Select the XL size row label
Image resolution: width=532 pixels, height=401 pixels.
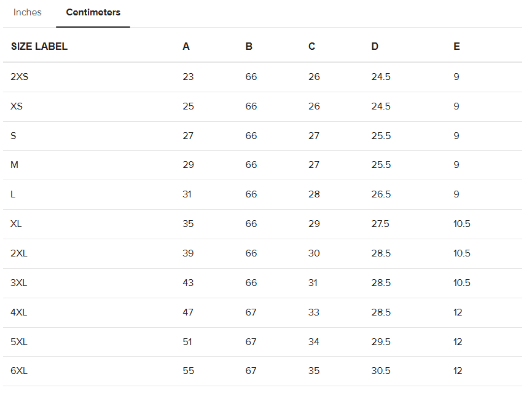(16, 224)
